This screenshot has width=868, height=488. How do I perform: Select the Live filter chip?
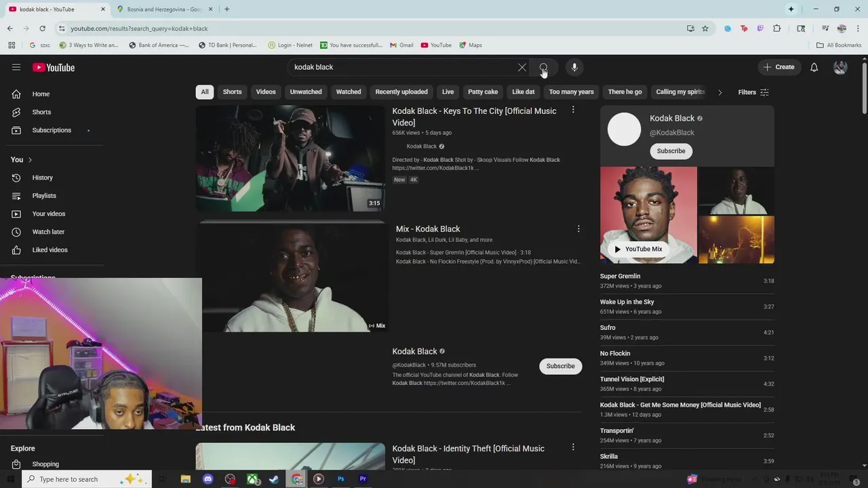pos(448,92)
